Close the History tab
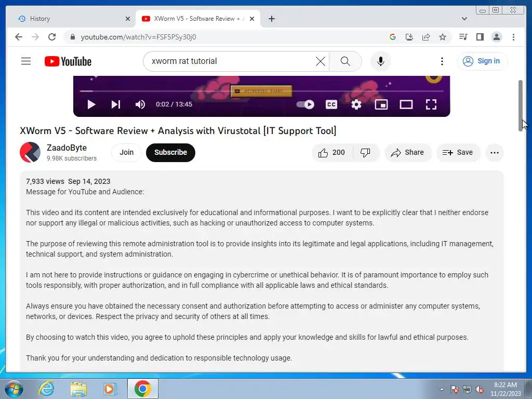 pos(128,19)
